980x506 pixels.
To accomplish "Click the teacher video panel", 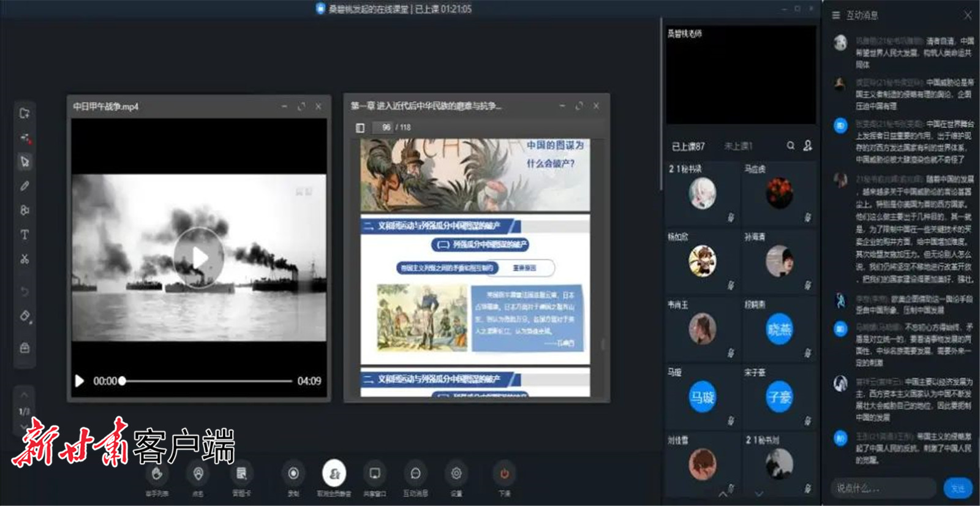I will click(x=741, y=74).
